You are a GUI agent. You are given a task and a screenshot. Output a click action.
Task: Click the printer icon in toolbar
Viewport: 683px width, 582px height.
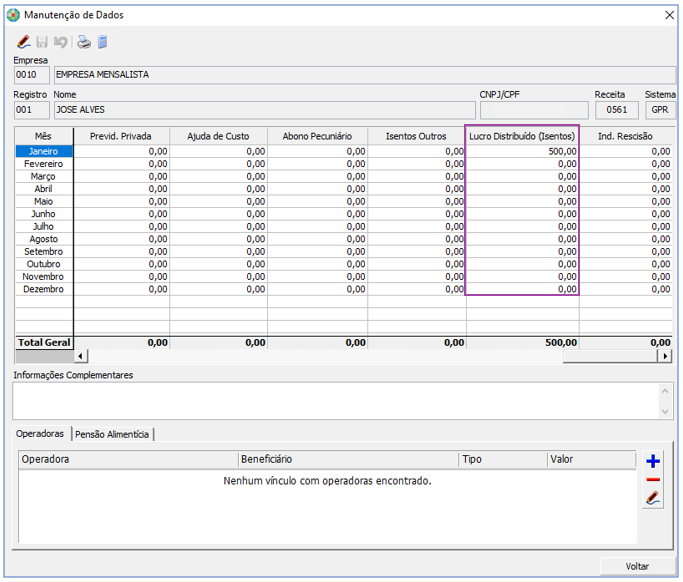(85, 42)
